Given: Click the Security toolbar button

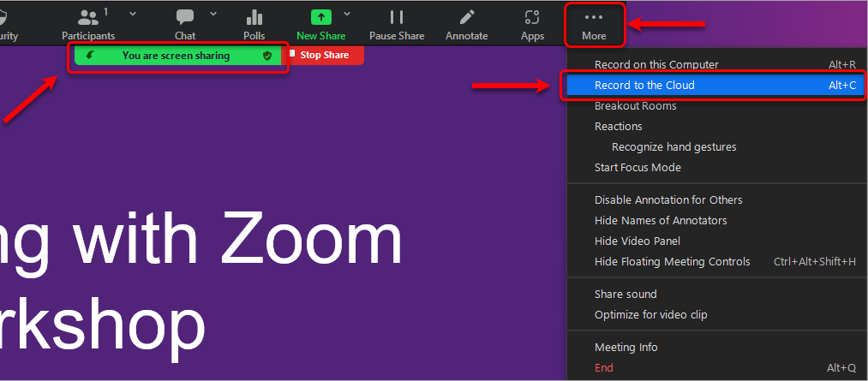Looking at the screenshot, I should click(9, 26).
